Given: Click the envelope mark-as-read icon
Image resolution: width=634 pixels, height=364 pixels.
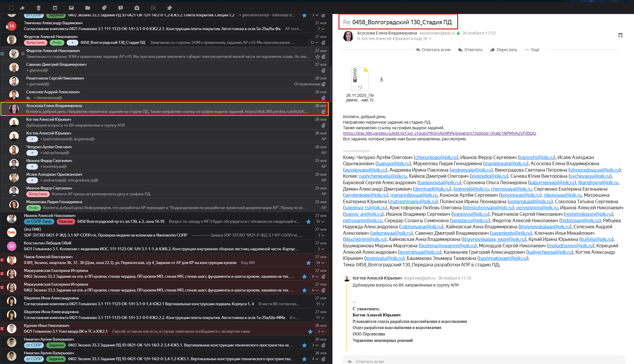Looking at the screenshot, I should point(71,8).
